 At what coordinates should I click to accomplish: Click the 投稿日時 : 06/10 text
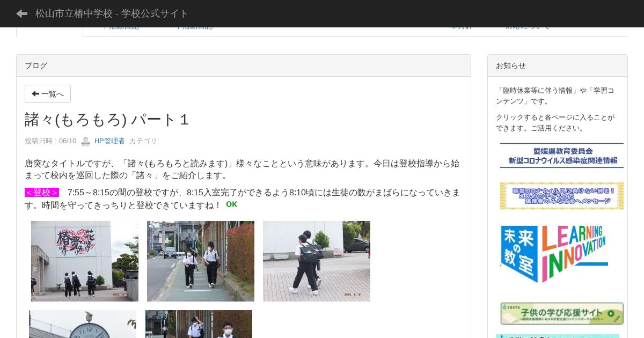(x=50, y=141)
